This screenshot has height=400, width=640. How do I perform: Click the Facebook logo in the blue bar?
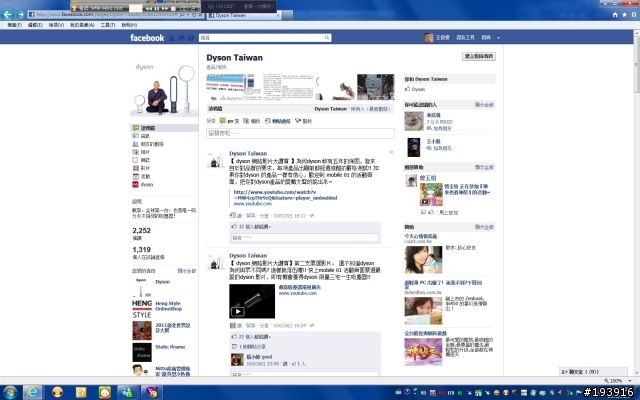pyautogui.click(x=147, y=38)
